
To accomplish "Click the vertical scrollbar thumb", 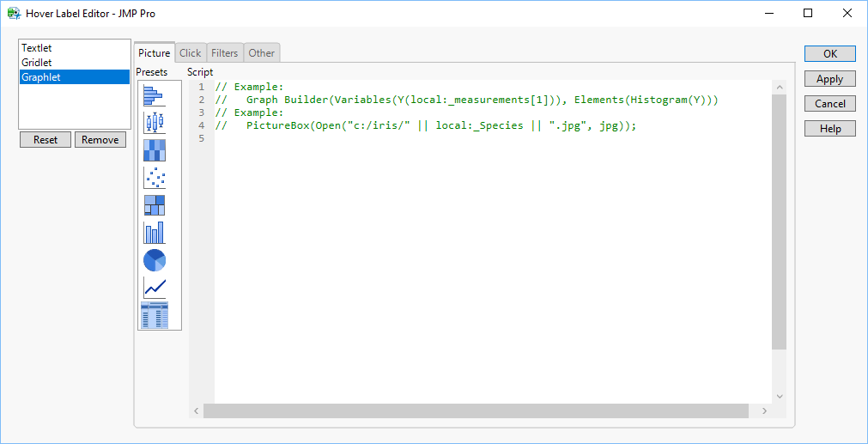I will click(780, 222).
